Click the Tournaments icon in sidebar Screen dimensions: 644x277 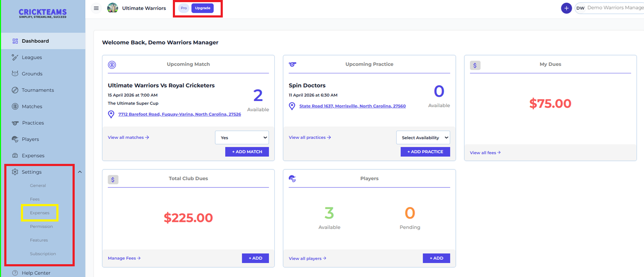[x=15, y=90]
